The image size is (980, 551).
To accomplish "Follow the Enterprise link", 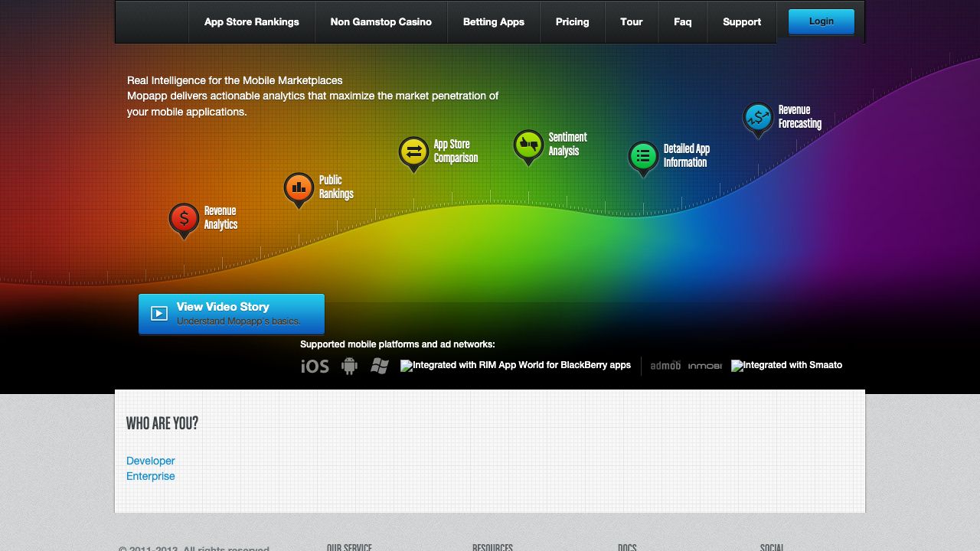I will pyautogui.click(x=151, y=476).
